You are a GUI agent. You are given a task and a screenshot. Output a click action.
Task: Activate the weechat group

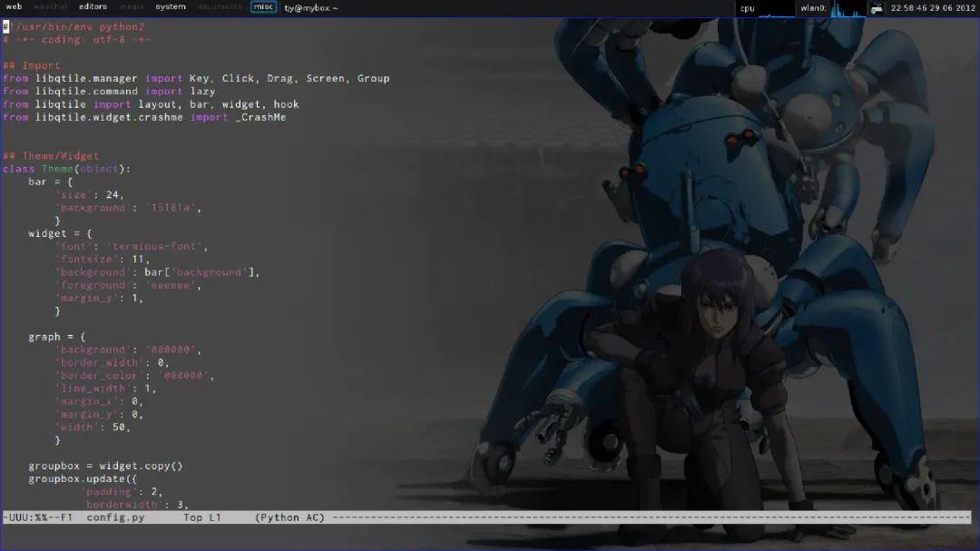52,6
